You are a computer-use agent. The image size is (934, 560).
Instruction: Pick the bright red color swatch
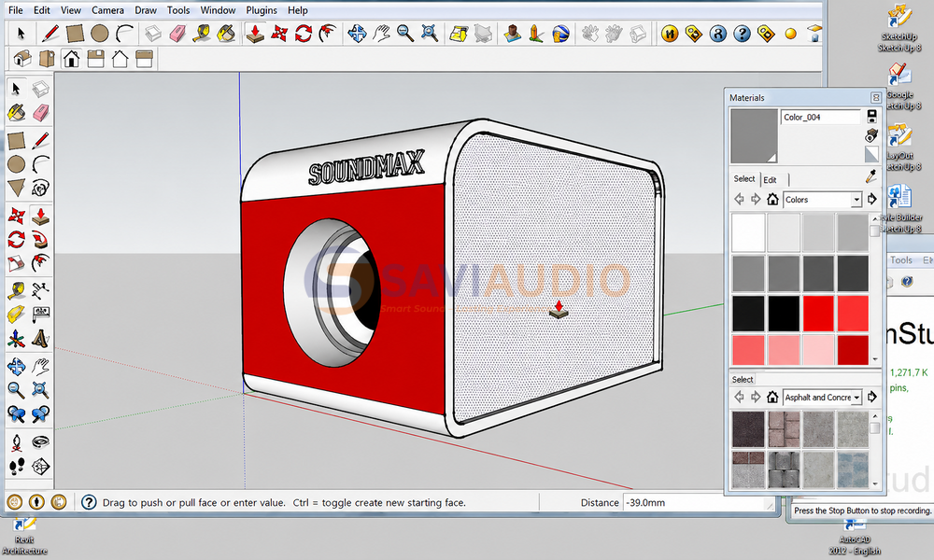[818, 313]
